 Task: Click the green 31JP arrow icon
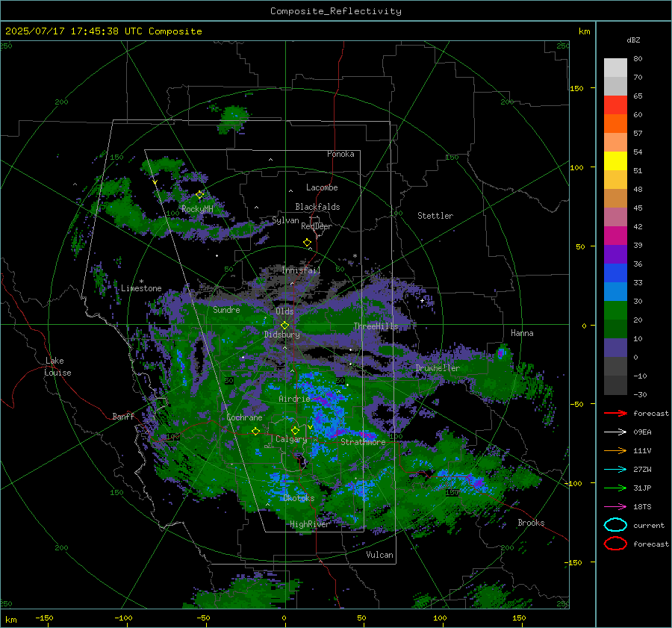(615, 488)
